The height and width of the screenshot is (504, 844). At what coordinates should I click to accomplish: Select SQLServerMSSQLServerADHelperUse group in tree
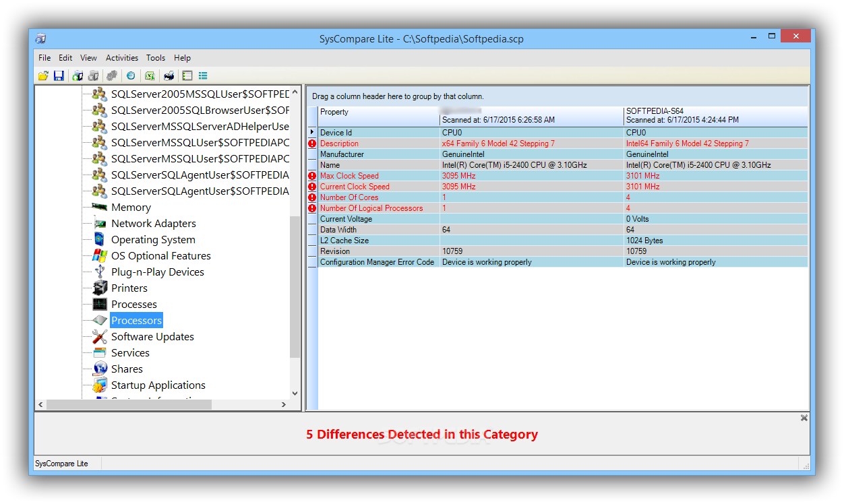tap(200, 127)
